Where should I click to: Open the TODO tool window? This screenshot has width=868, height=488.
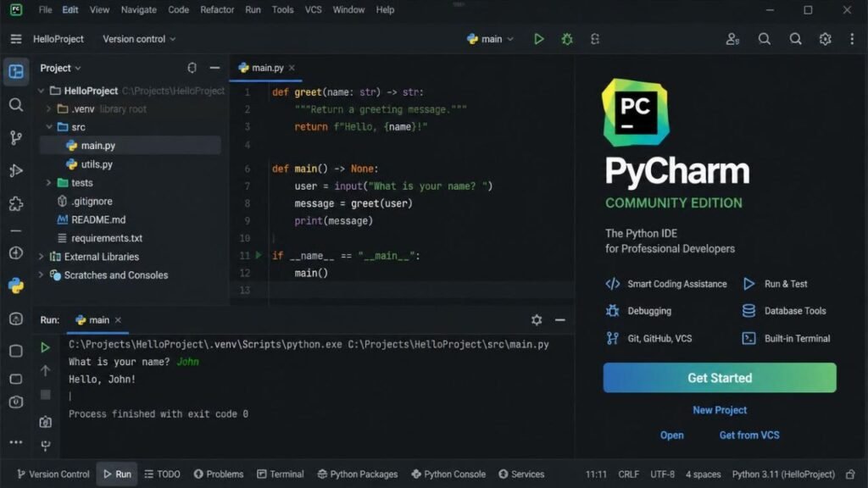pos(162,474)
